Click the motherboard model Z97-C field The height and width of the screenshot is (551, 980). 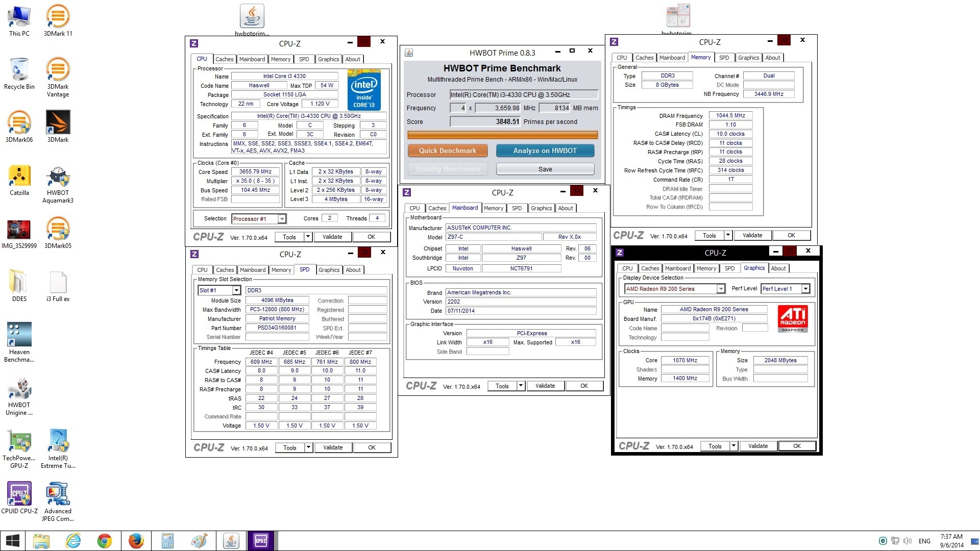point(493,237)
